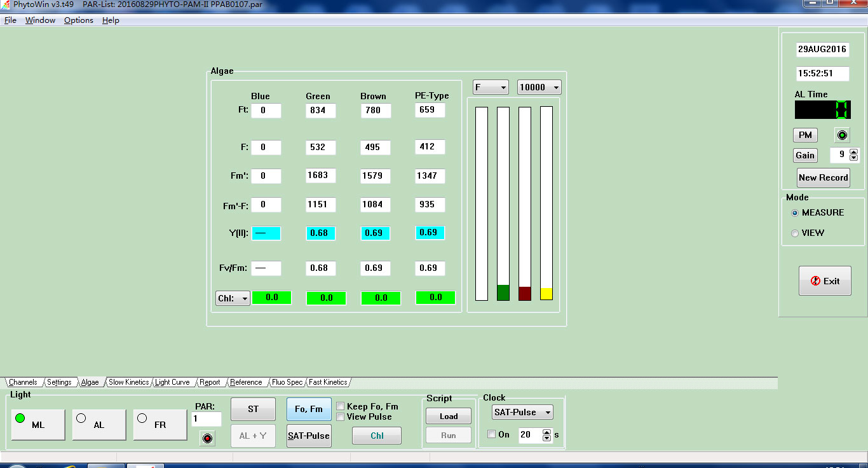868x468 pixels.
Task: Enable the Keep Fo, Fm checkbox
Action: [341, 406]
